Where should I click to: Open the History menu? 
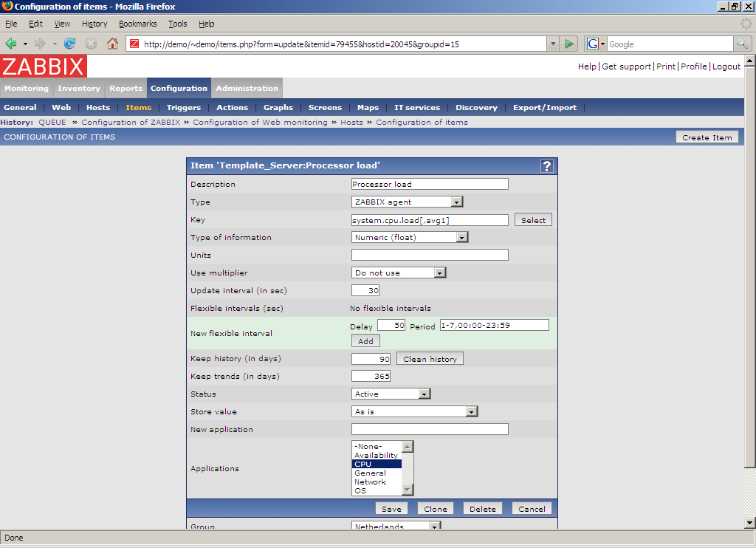click(x=94, y=24)
